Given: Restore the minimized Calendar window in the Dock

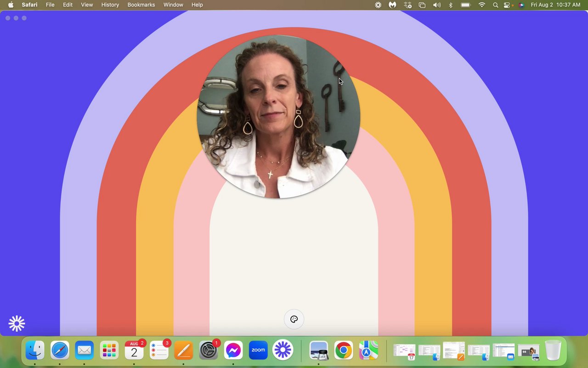Looking at the screenshot, I should (x=404, y=351).
